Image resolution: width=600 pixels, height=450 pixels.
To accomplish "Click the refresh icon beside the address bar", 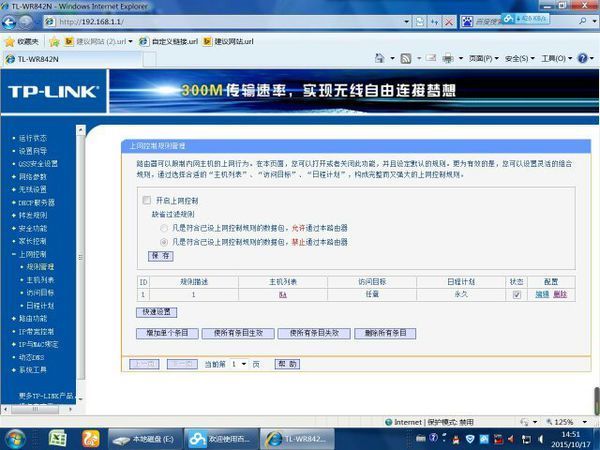I will click(434, 22).
